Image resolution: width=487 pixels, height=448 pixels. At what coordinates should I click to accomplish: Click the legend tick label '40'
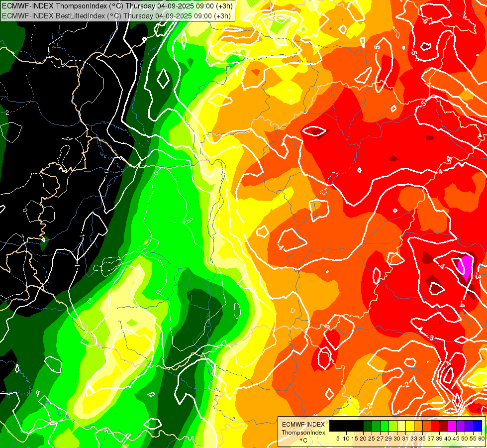click(448, 439)
